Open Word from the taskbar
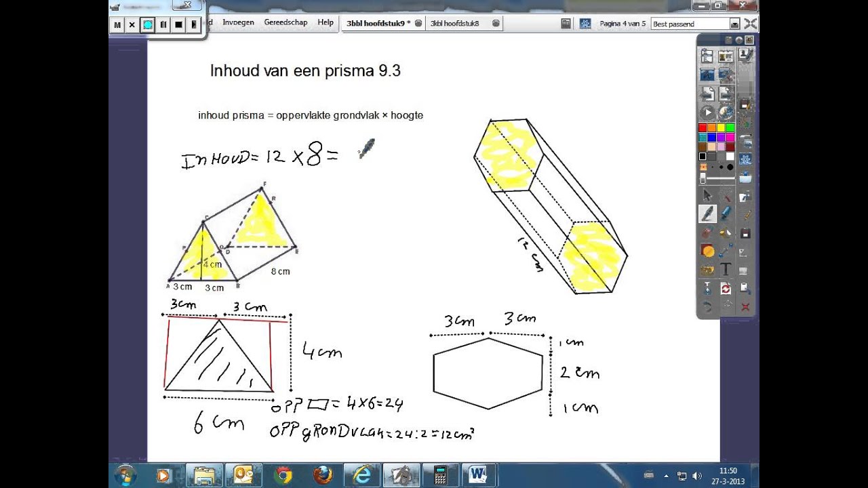 coord(479,475)
